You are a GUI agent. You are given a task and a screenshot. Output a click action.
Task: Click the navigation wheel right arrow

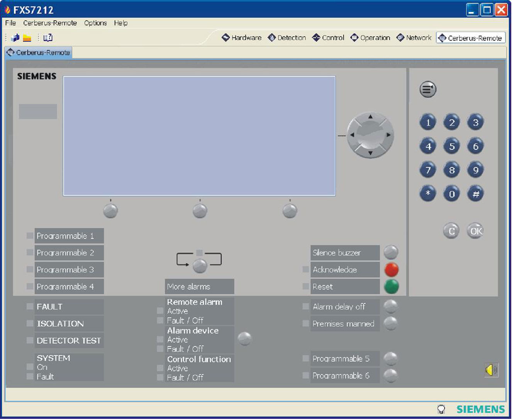click(389, 135)
